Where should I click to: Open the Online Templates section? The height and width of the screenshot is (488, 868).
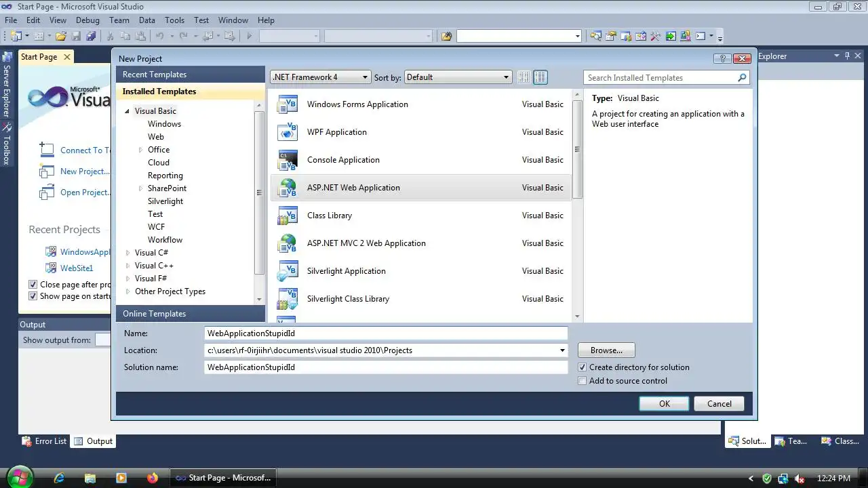(x=191, y=314)
